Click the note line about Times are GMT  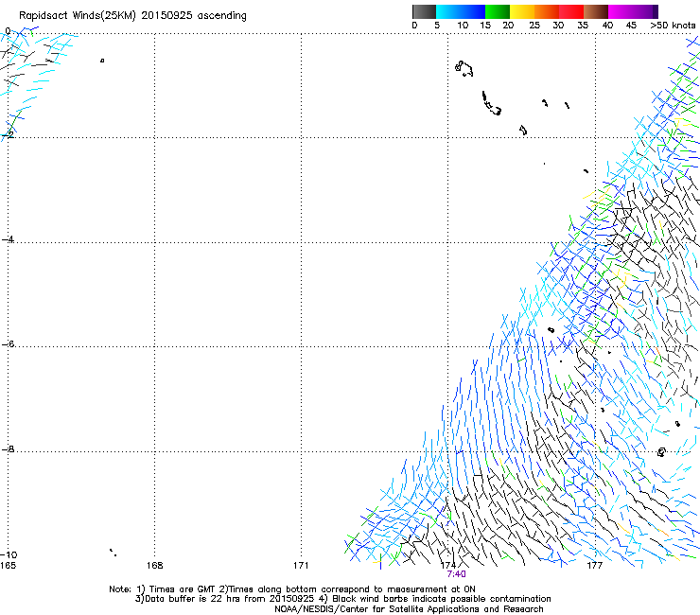292,589
